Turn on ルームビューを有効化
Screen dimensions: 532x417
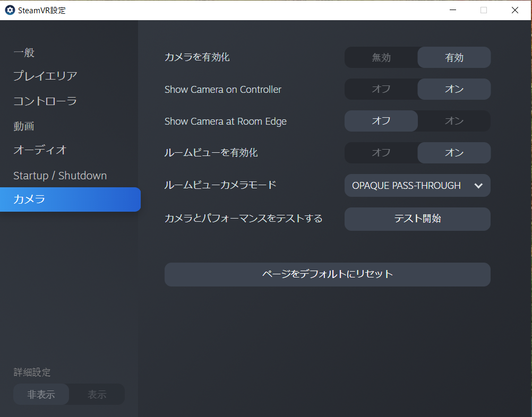coord(454,153)
